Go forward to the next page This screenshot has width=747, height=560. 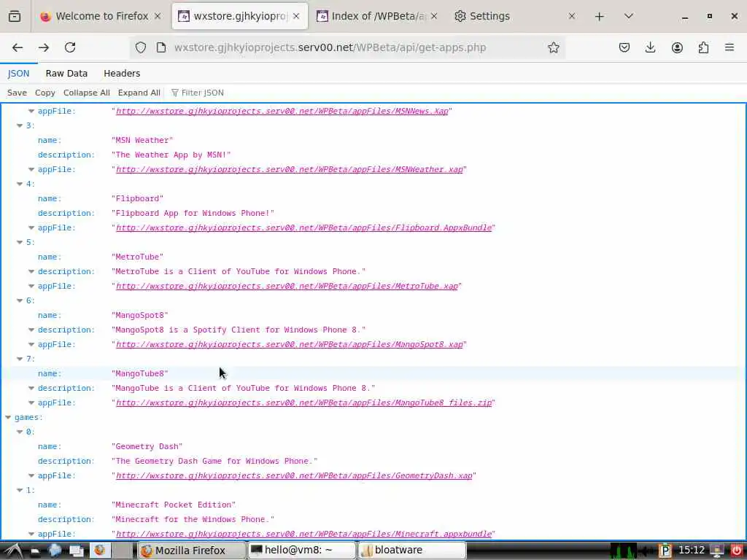44,47
